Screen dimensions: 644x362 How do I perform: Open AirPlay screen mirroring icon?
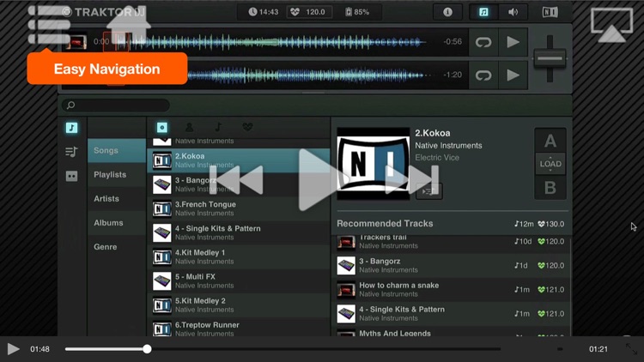[x=611, y=26]
